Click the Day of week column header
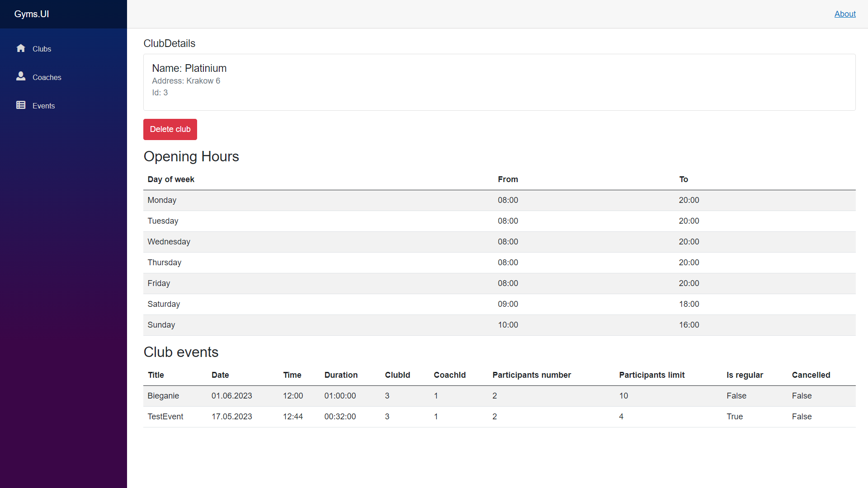The height and width of the screenshot is (488, 868). point(171,179)
